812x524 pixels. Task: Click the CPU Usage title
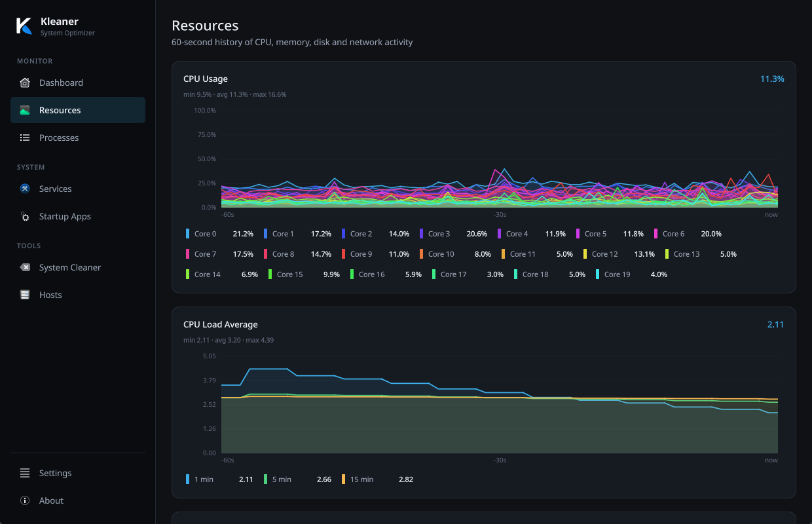pyautogui.click(x=206, y=79)
